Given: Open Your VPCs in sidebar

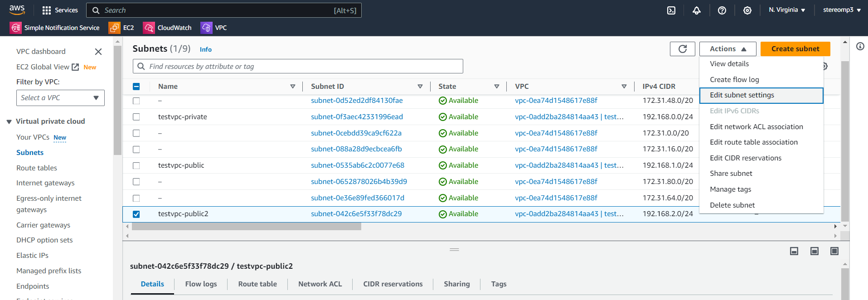Looking at the screenshot, I should 33,137.
